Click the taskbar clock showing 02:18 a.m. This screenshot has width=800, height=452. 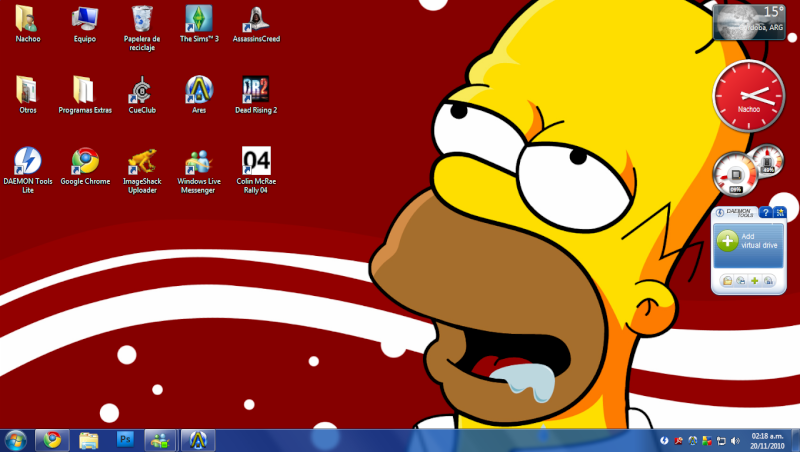[x=767, y=441]
